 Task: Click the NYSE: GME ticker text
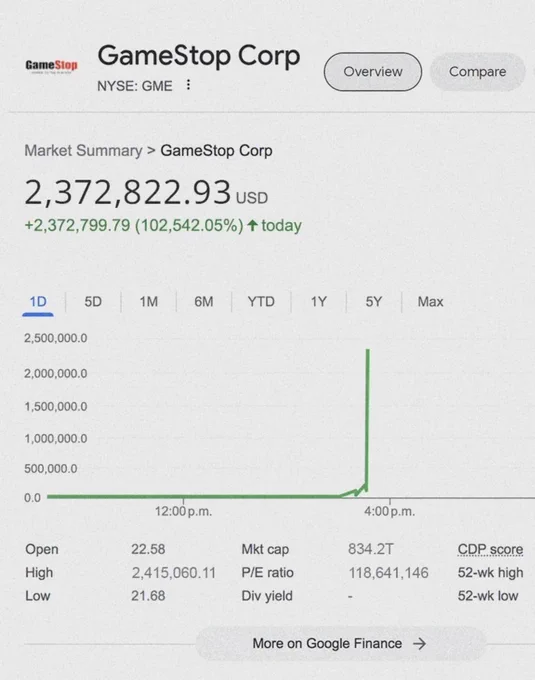[x=135, y=86]
